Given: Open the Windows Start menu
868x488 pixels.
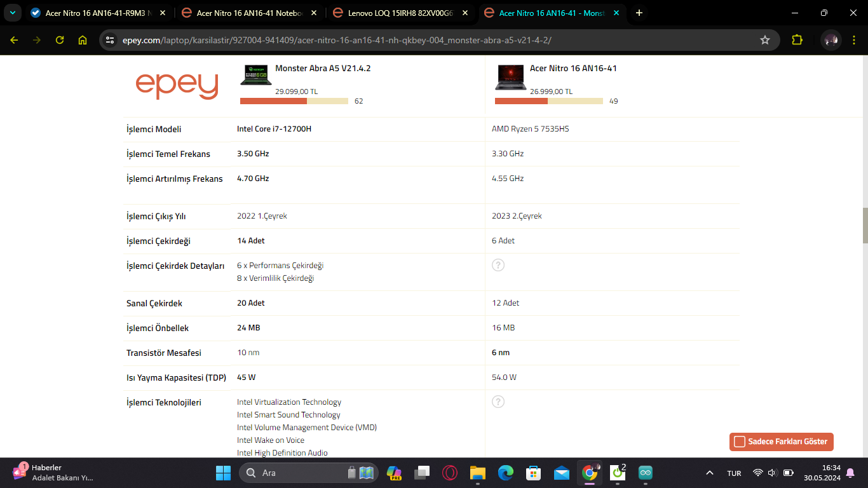Looking at the screenshot, I should tap(223, 473).
